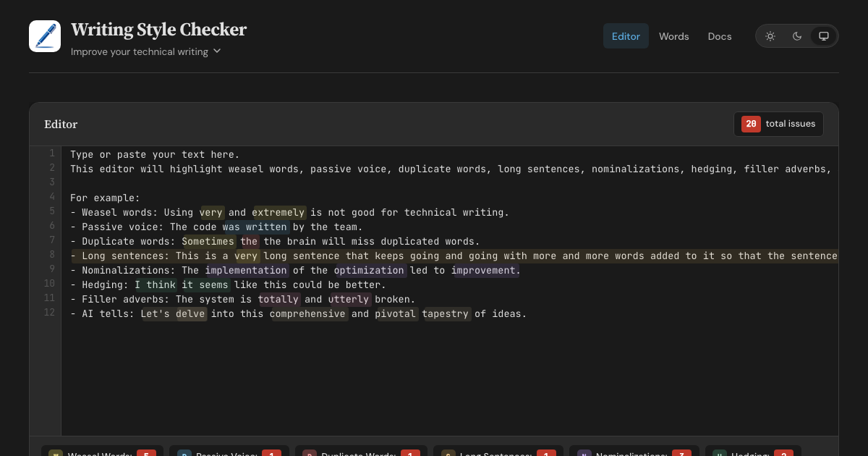The height and width of the screenshot is (456, 868).
Task: Switch to dark theme moon icon
Action: pyautogui.click(x=797, y=36)
